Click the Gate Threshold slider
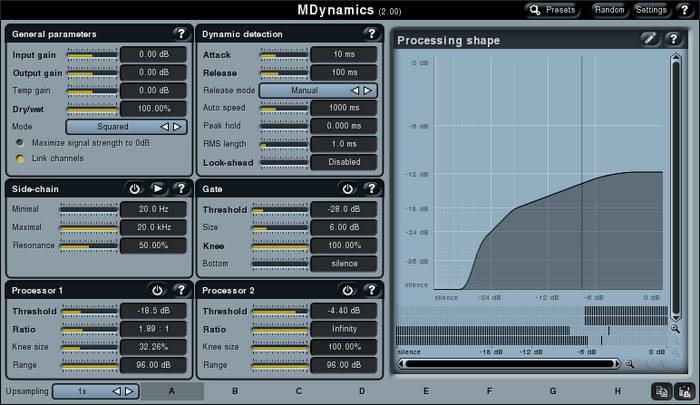 coord(280,209)
